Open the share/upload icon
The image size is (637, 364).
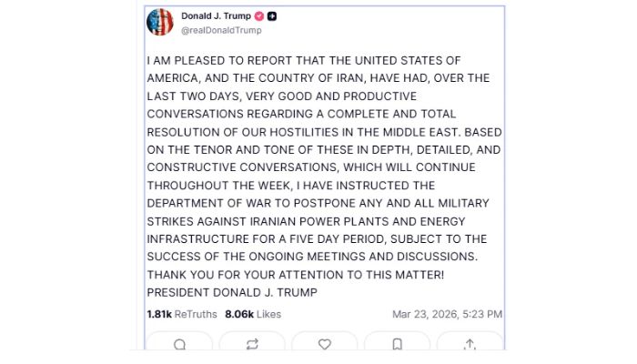[470, 344]
